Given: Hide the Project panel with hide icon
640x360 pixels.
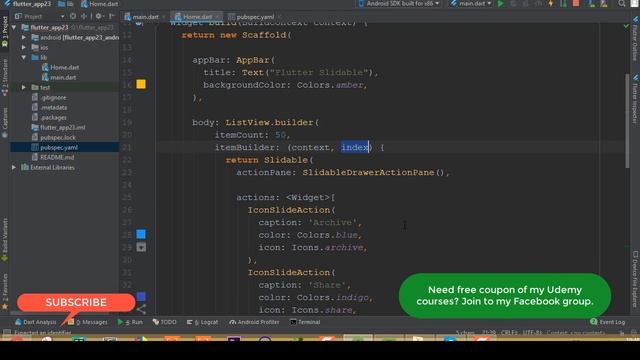Looking at the screenshot, I should coord(111,16).
